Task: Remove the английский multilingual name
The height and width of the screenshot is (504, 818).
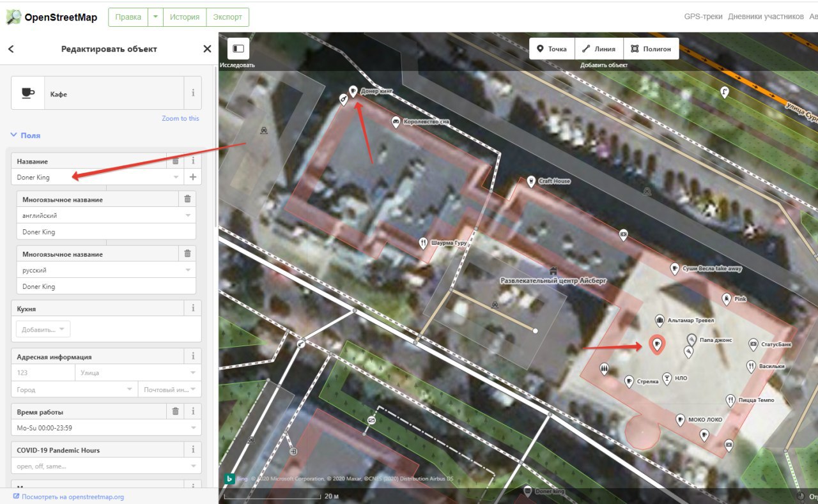Action: pyautogui.click(x=187, y=199)
